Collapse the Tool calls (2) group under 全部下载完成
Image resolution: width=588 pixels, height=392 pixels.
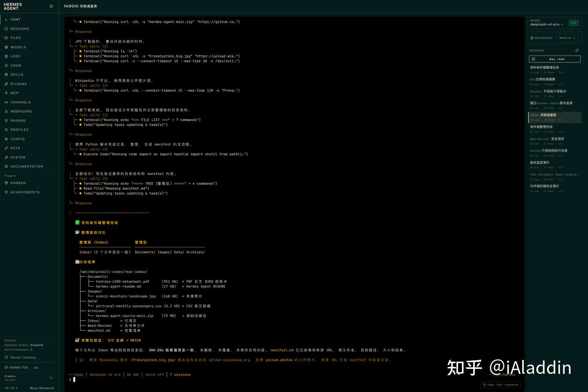[x=92, y=115]
